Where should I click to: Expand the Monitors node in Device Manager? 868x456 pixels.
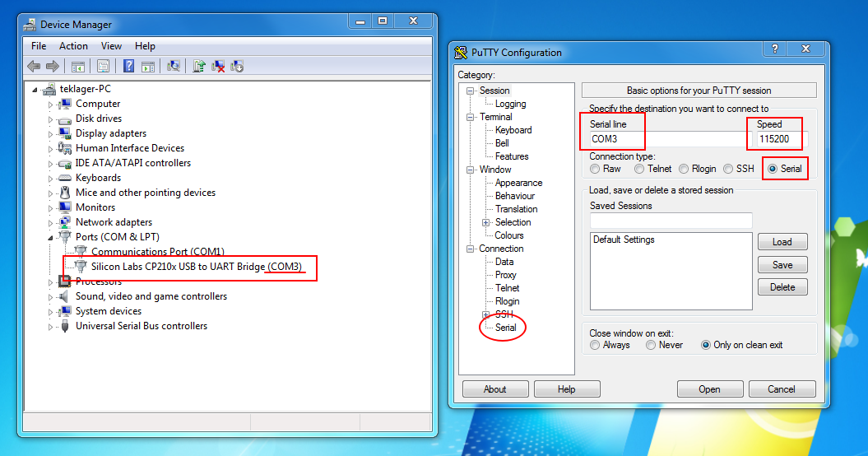(50, 207)
